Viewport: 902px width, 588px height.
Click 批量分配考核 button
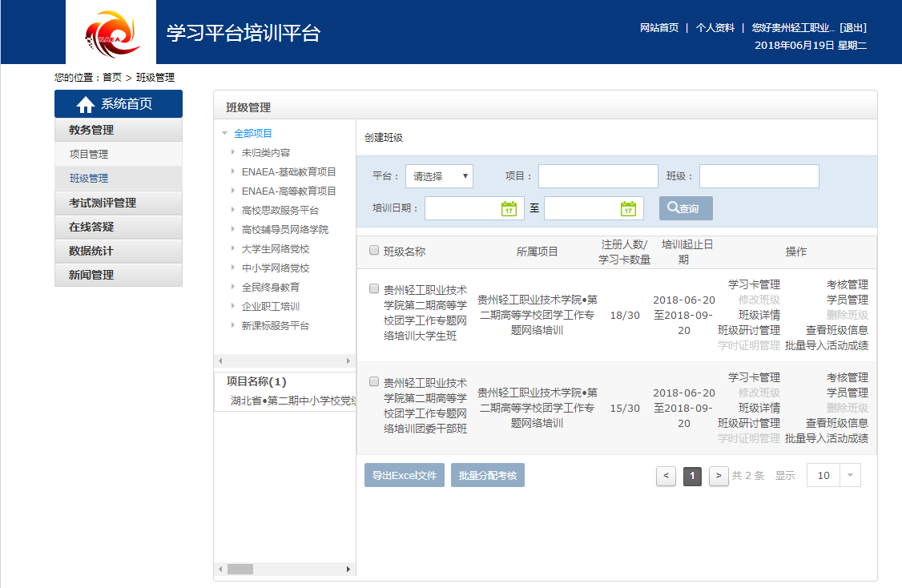[x=488, y=475]
